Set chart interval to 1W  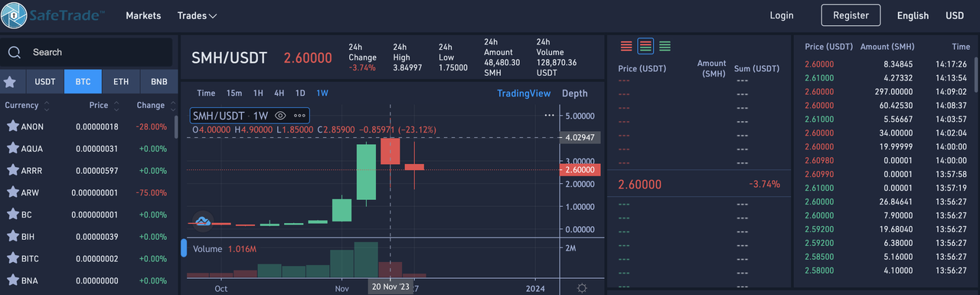(322, 93)
